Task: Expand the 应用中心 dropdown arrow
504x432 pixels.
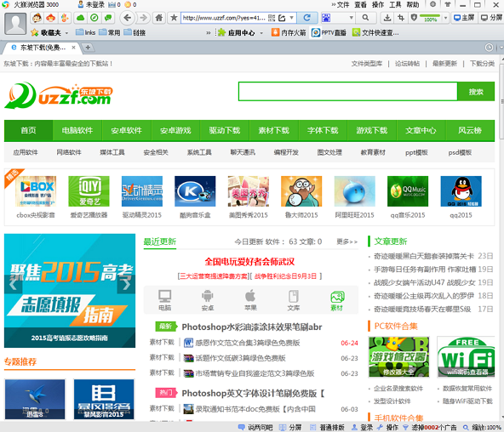Action: point(261,33)
